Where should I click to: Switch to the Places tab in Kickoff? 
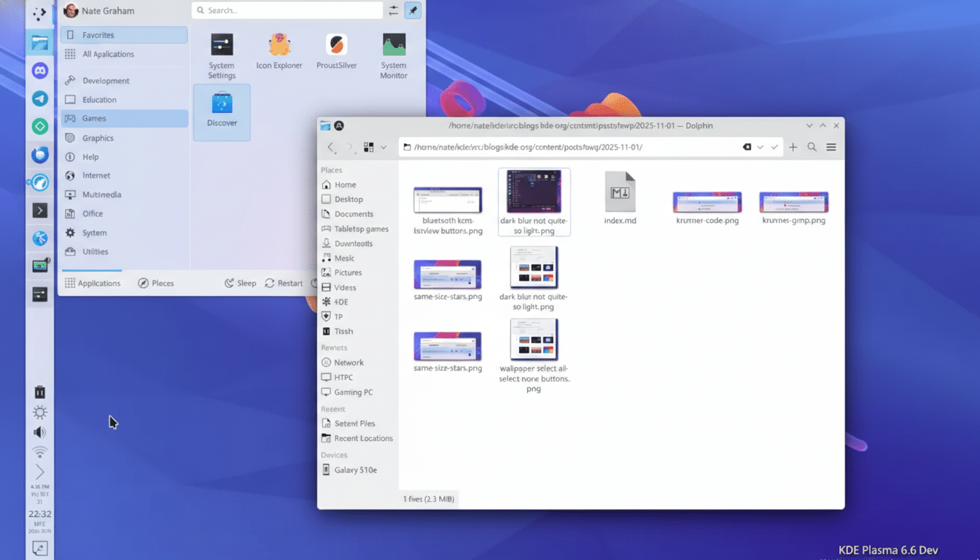(155, 283)
